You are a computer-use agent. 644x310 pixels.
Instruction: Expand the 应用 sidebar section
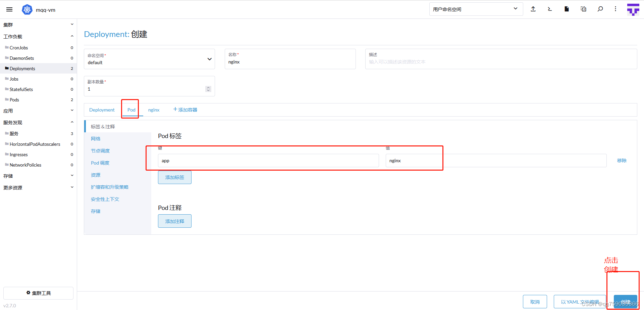coord(72,110)
